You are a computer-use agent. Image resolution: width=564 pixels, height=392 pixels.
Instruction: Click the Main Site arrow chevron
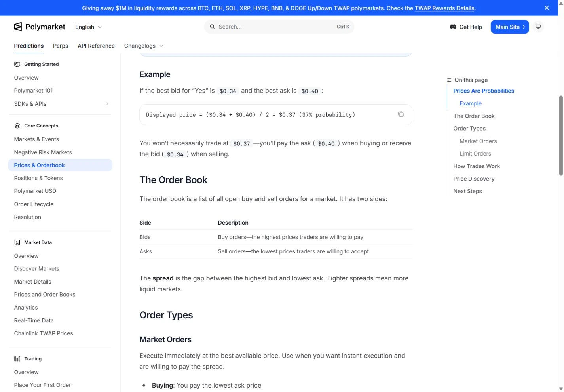tap(524, 27)
